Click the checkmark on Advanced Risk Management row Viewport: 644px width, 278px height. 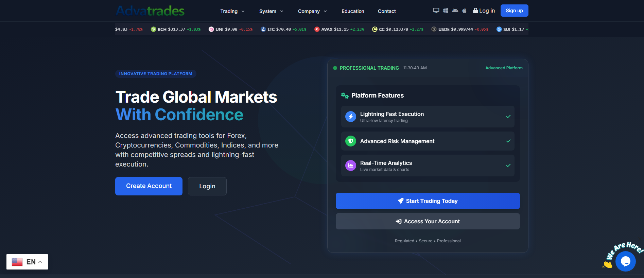508,141
